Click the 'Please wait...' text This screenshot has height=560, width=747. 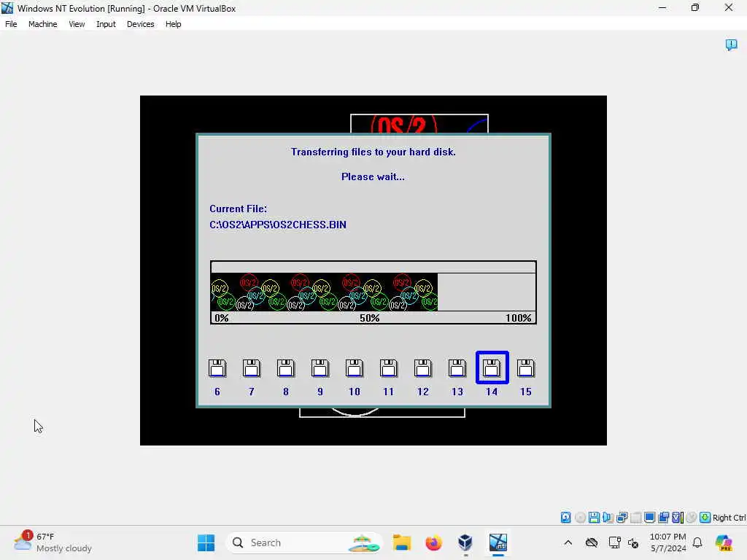373,176
